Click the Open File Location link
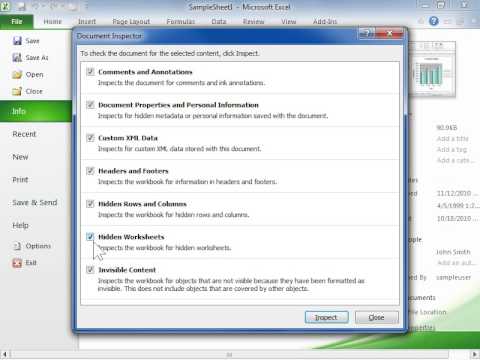This screenshot has height=360, width=480. click(428, 312)
